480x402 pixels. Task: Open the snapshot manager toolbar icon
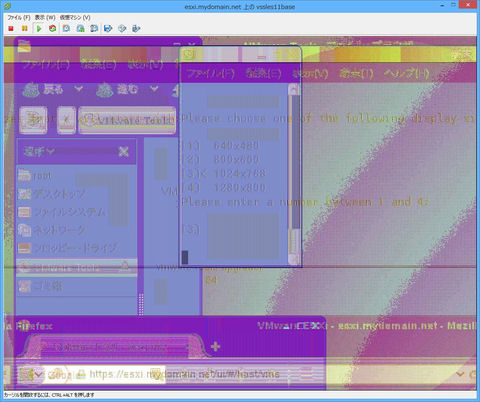point(94,29)
